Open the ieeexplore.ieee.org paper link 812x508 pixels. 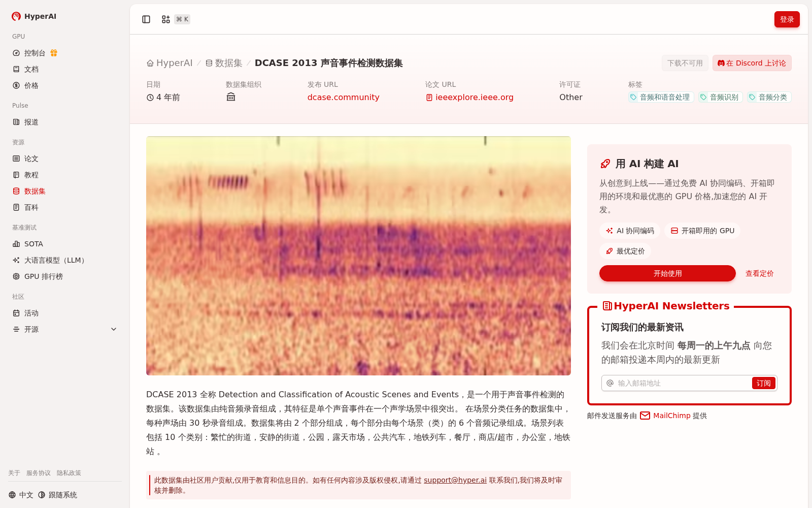(x=469, y=97)
